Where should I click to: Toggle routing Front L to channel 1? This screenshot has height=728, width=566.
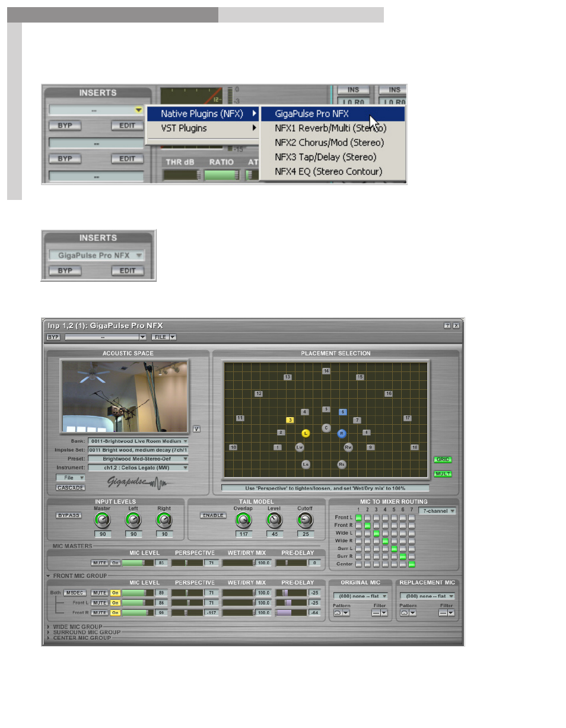[358, 518]
